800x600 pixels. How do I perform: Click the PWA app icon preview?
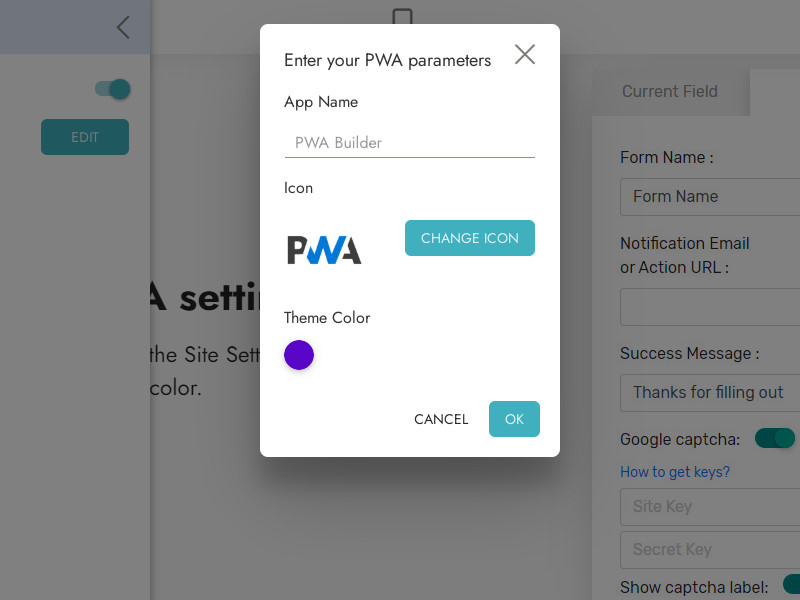click(323, 248)
